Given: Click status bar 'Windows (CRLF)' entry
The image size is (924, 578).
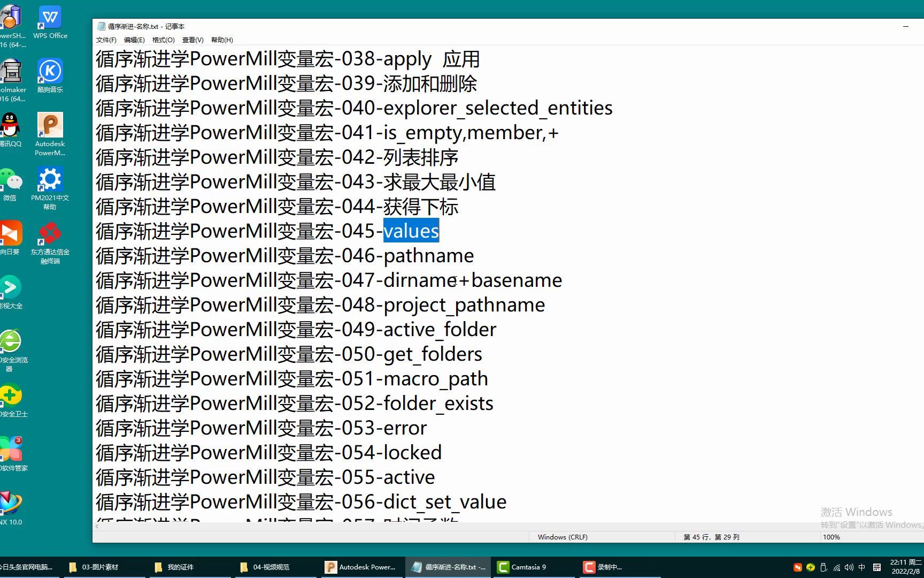Looking at the screenshot, I should point(563,537).
